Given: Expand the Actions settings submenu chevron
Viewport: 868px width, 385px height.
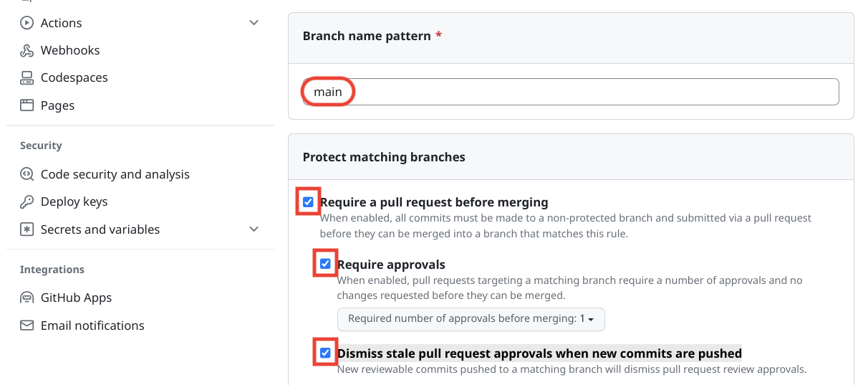Looking at the screenshot, I should tap(254, 23).
